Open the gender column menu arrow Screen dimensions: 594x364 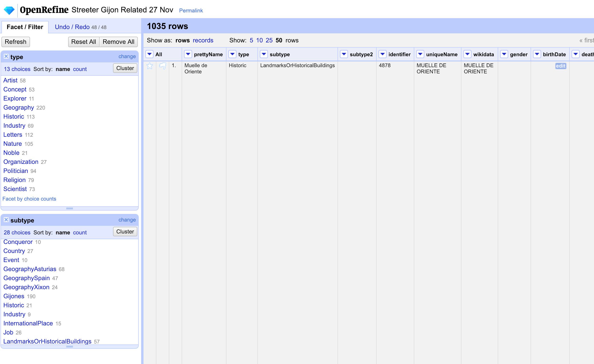coord(504,54)
